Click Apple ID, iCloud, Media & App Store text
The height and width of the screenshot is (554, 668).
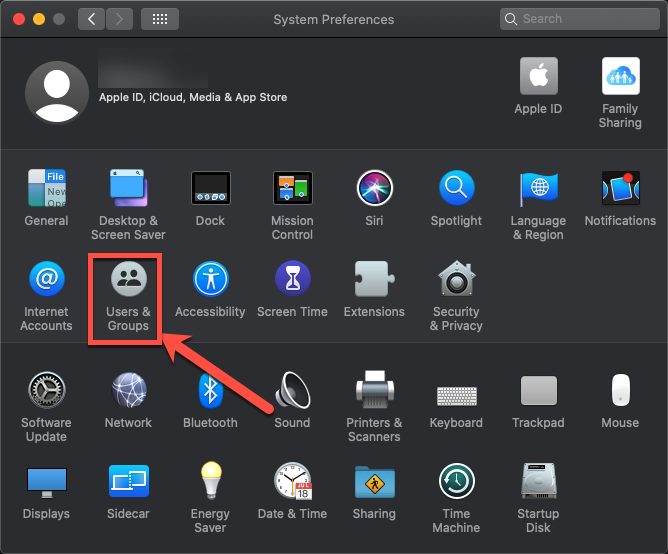tap(193, 97)
